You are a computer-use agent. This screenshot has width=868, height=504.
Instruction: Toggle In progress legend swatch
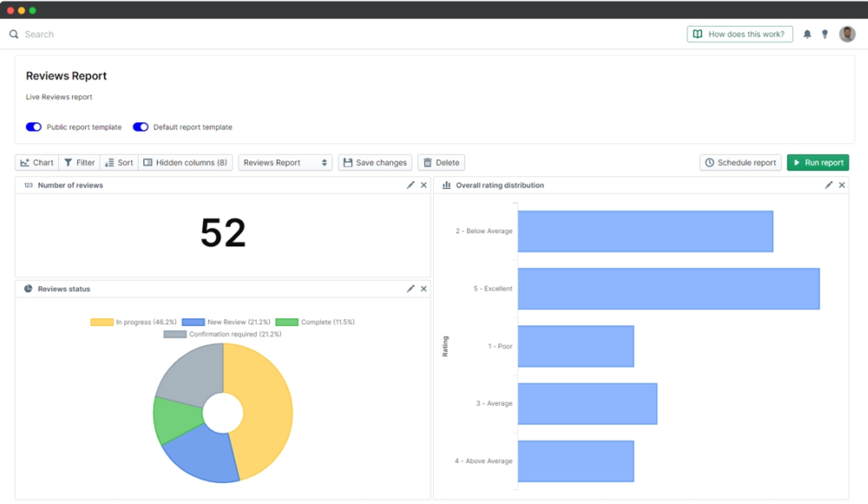[x=102, y=322]
